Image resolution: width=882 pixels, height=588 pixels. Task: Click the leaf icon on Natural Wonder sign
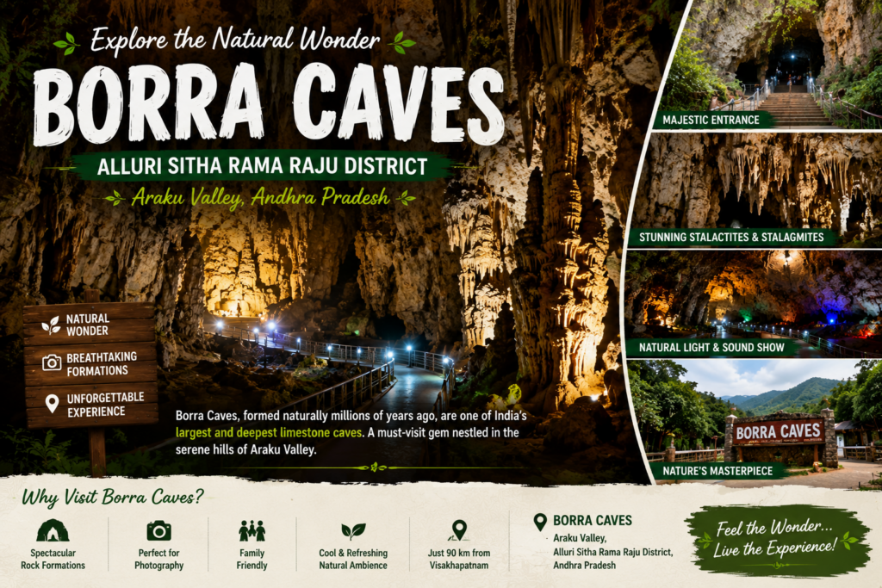pyautogui.click(x=51, y=325)
